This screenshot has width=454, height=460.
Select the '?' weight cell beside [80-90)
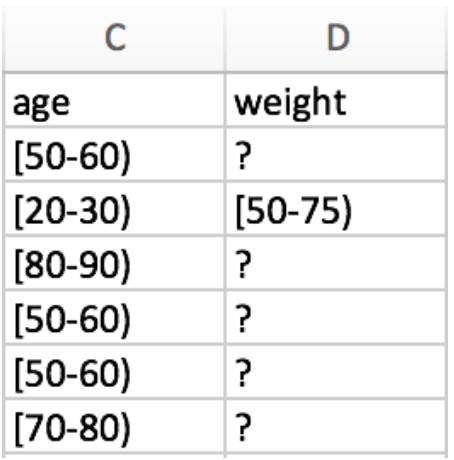click(336, 263)
